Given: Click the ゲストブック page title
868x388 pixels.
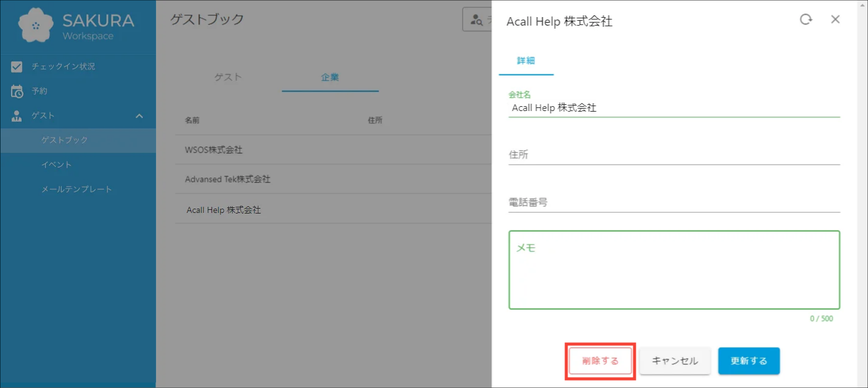Looking at the screenshot, I should pos(207,20).
